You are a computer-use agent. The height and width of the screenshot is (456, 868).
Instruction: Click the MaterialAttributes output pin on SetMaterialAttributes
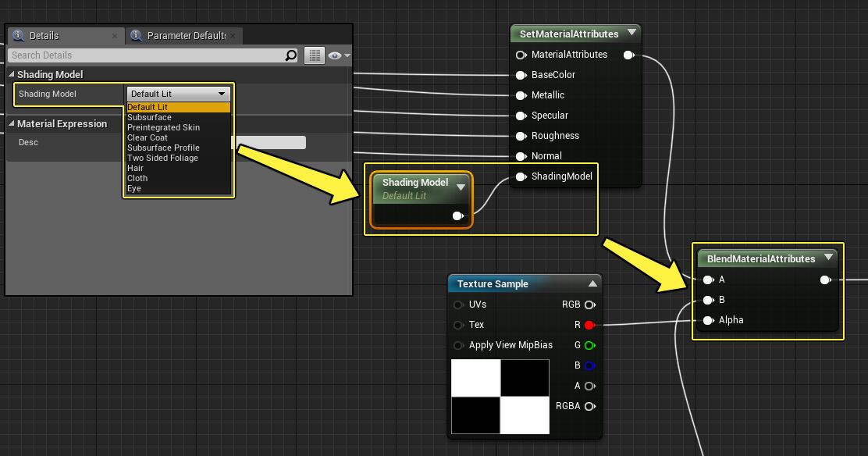pyautogui.click(x=629, y=55)
